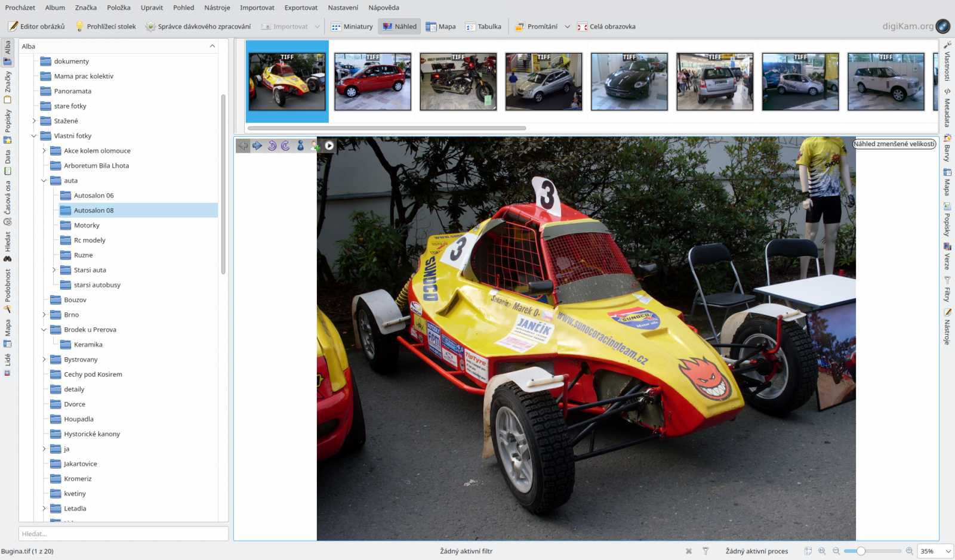Rotate the preview right with the purple arrow
The width and height of the screenshot is (955, 560).
(x=286, y=146)
